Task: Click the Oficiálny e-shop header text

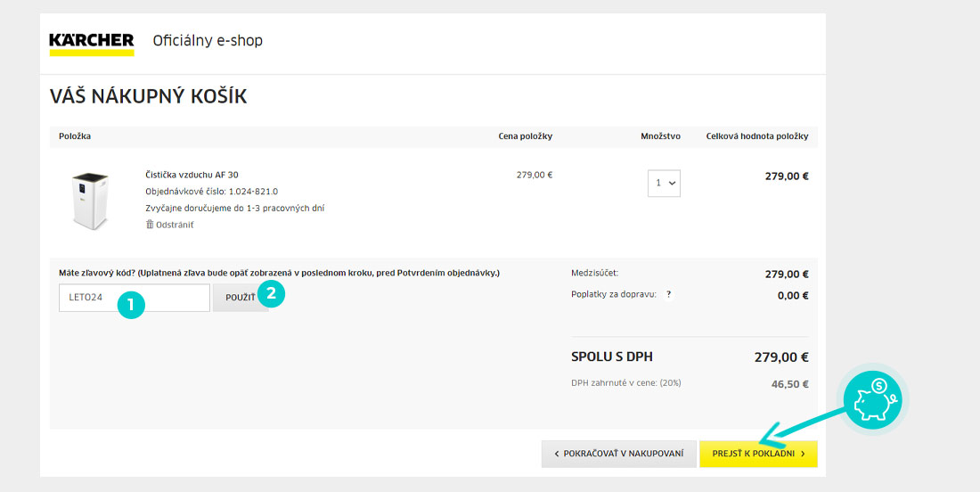Action: (208, 41)
